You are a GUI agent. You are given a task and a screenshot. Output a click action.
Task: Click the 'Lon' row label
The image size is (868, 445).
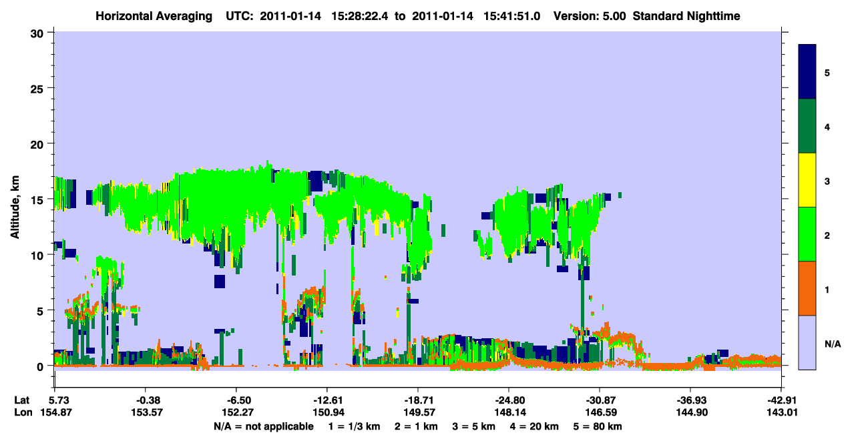(22, 413)
